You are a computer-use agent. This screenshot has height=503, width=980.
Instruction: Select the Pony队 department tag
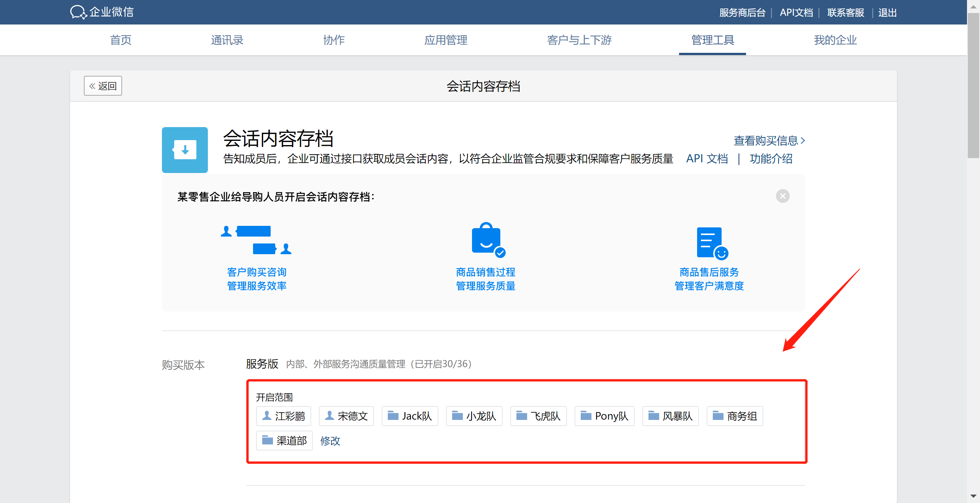604,416
